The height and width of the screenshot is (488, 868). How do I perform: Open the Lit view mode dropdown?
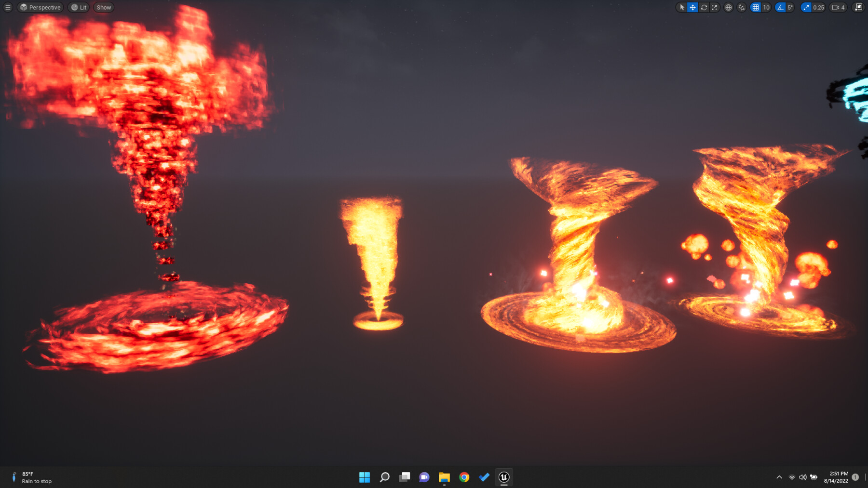pyautogui.click(x=79, y=7)
